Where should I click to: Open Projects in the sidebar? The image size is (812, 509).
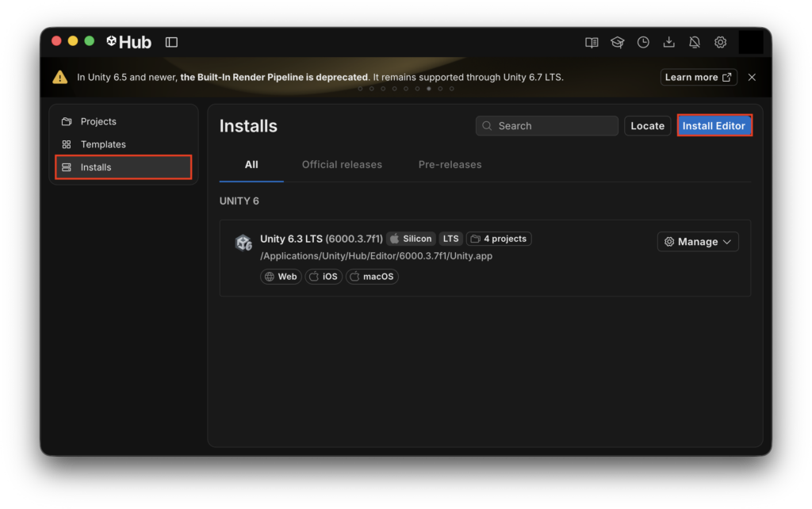coord(123,121)
